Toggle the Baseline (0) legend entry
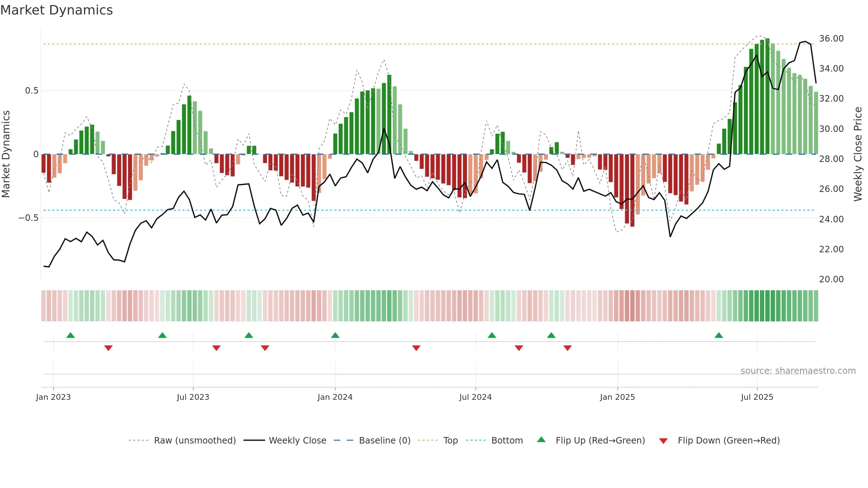 tap(372, 440)
